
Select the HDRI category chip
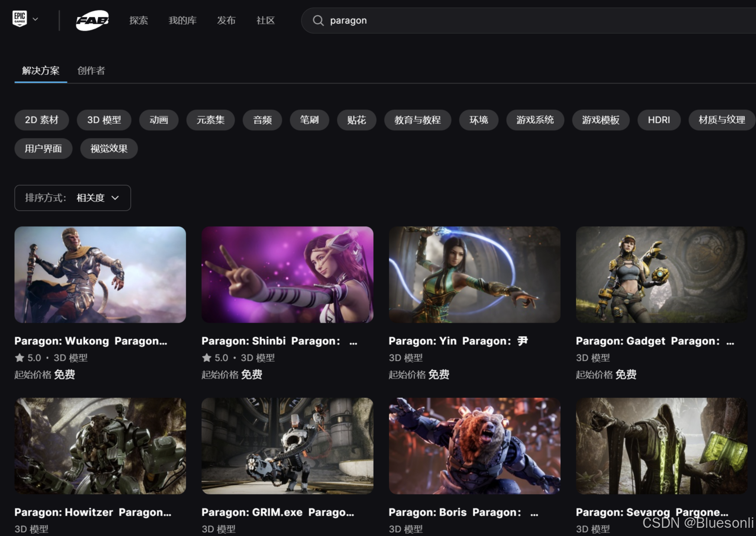pyautogui.click(x=659, y=120)
